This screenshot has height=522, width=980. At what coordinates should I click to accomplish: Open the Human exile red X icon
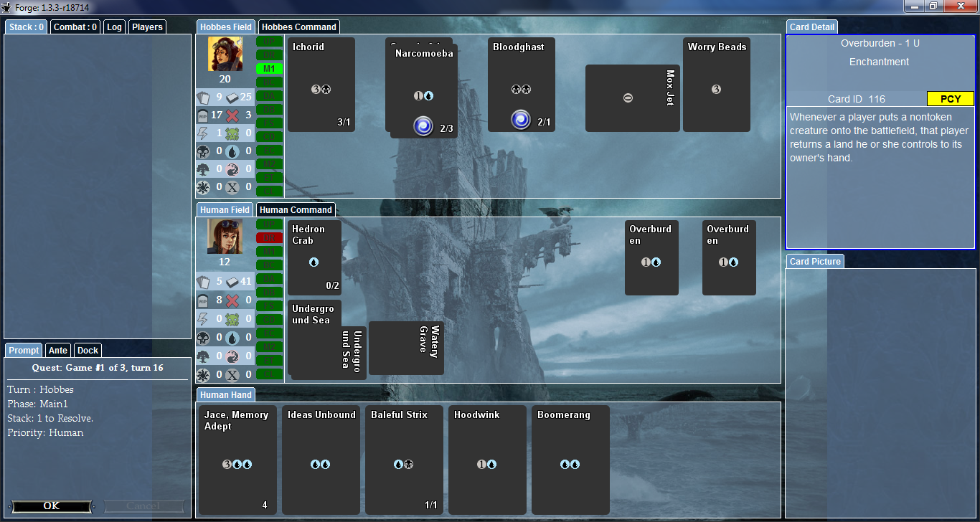tap(232, 300)
